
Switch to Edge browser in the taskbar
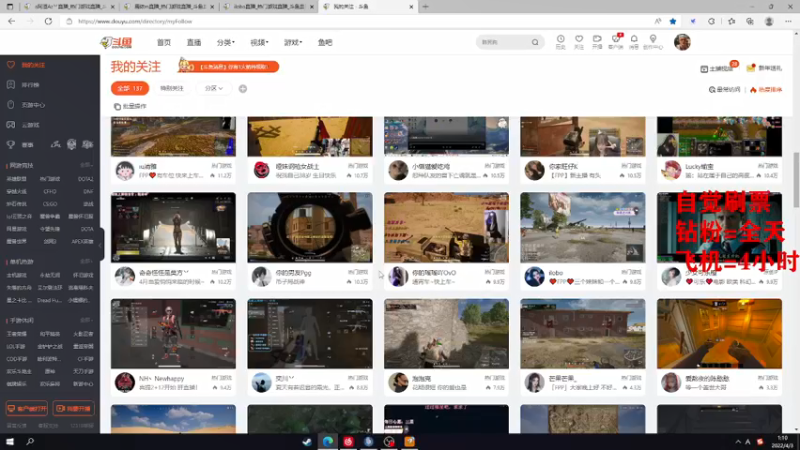click(328, 442)
